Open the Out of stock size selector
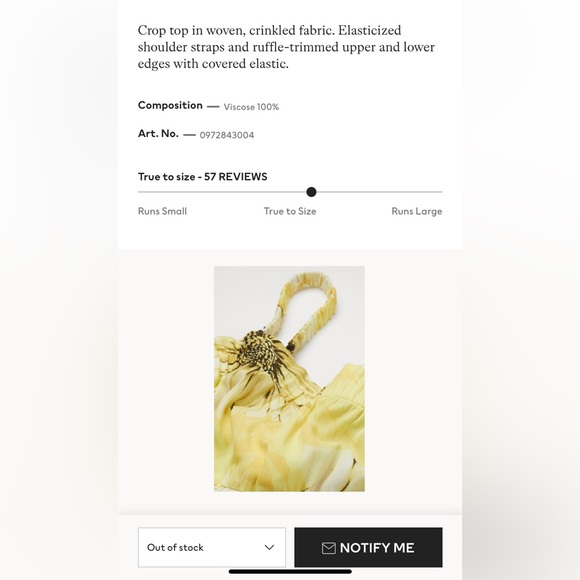580x580 pixels. coord(212,547)
